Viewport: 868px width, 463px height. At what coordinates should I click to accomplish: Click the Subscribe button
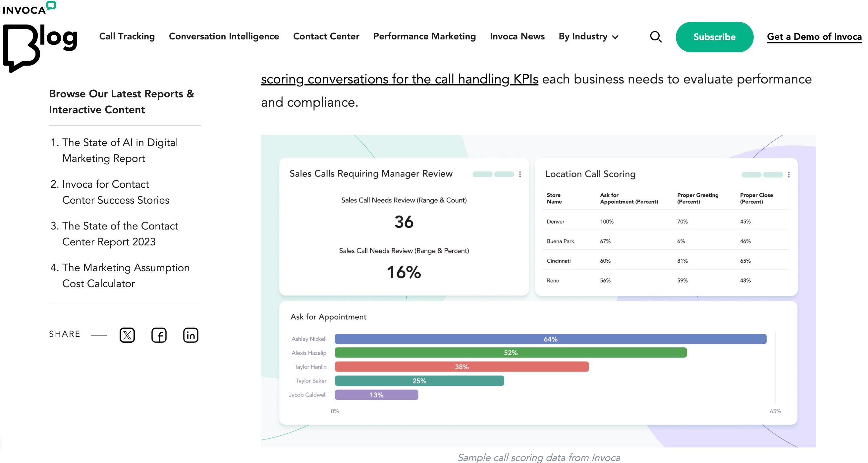[714, 37]
